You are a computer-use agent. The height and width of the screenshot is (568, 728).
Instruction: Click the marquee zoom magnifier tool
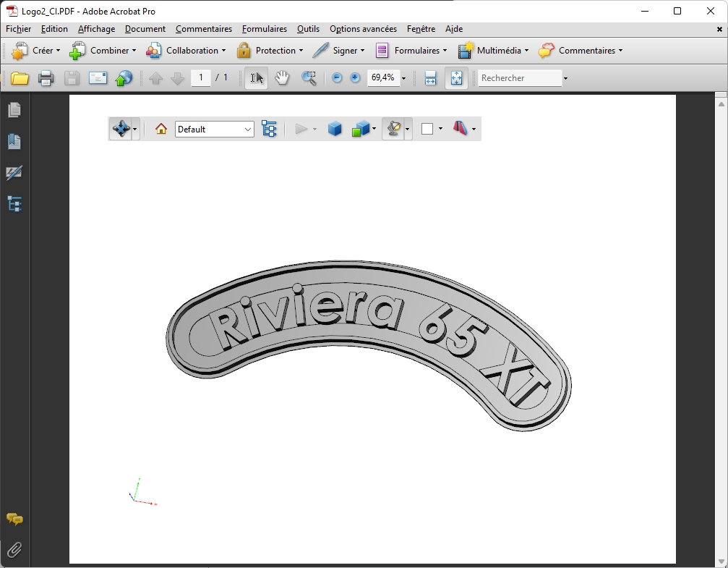[x=309, y=78]
